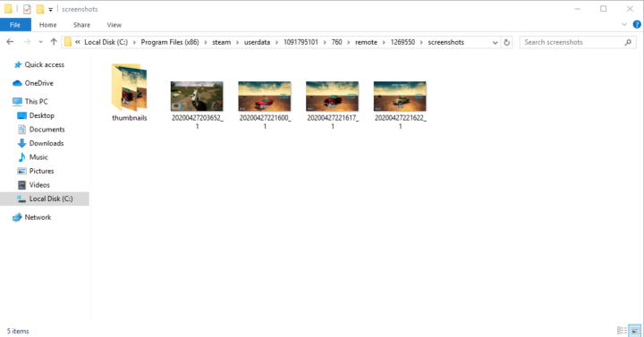Image resolution: width=644 pixels, height=337 pixels.
Task: Refresh the current folder view
Action: [x=507, y=42]
